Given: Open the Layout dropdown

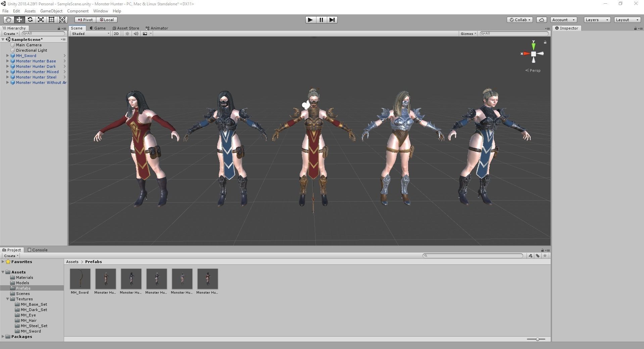Looking at the screenshot, I should click(627, 20).
